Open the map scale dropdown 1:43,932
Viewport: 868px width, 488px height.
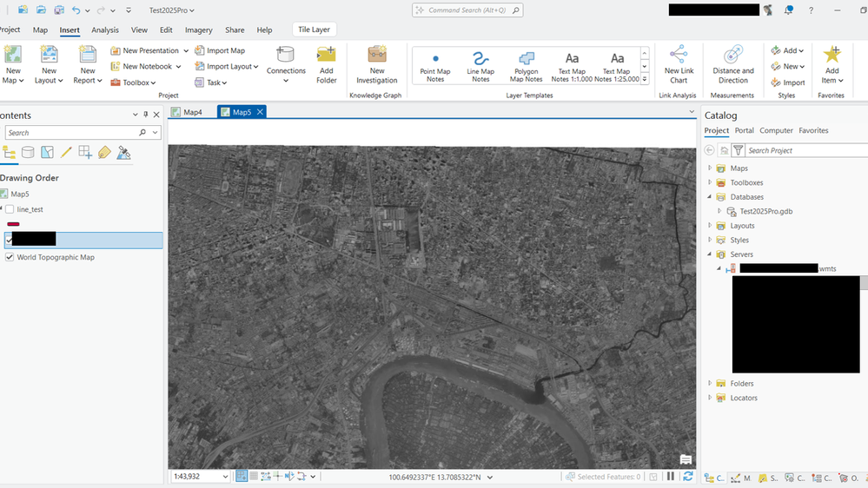(x=225, y=477)
